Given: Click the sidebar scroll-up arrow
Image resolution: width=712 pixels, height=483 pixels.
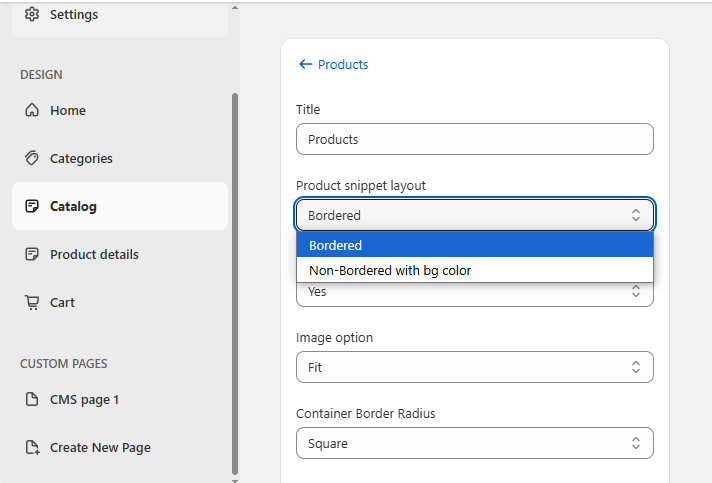Looking at the screenshot, I should pyautogui.click(x=235, y=7).
